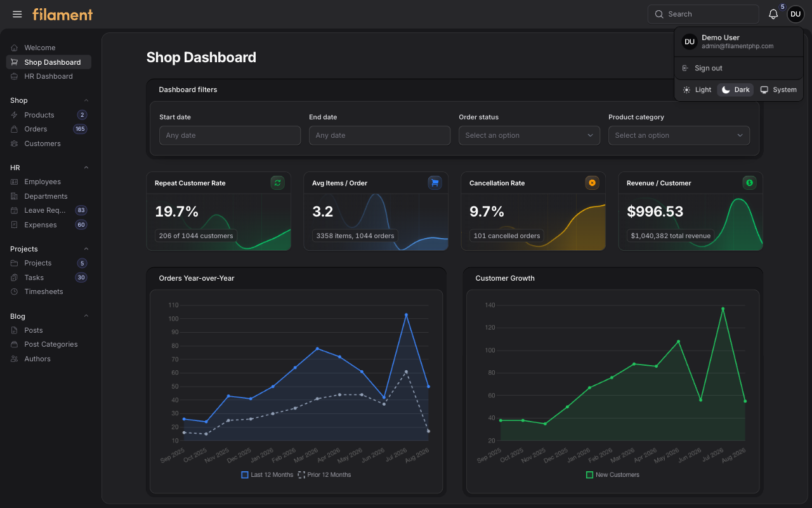Click the End date input field

pos(379,135)
